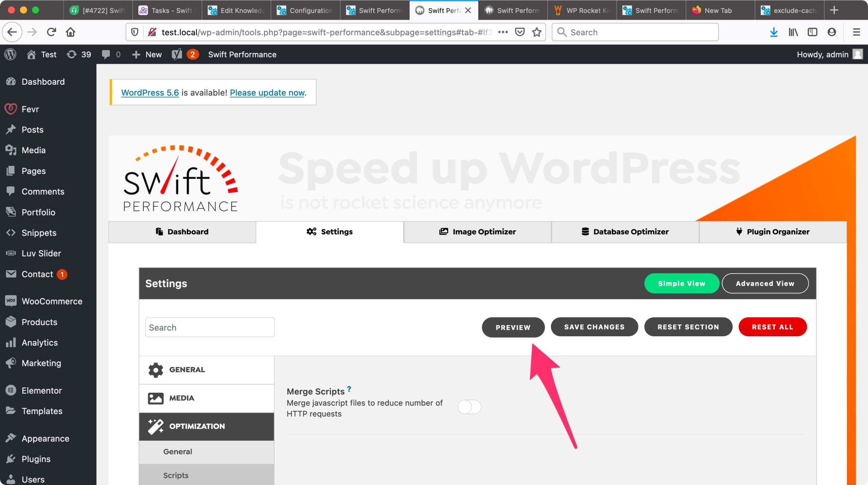The width and height of the screenshot is (868, 485).
Task: Open the comments bubble in admin bar
Action: pyautogui.click(x=111, y=54)
